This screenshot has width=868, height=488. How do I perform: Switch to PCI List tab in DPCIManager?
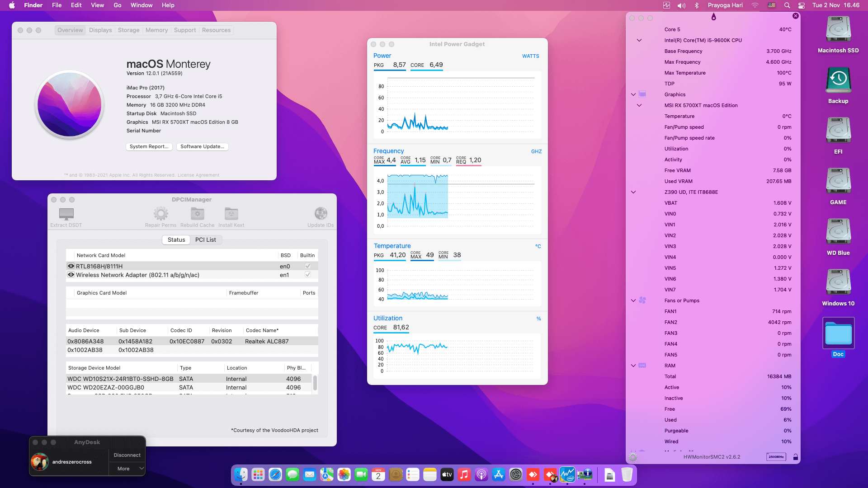(x=206, y=240)
